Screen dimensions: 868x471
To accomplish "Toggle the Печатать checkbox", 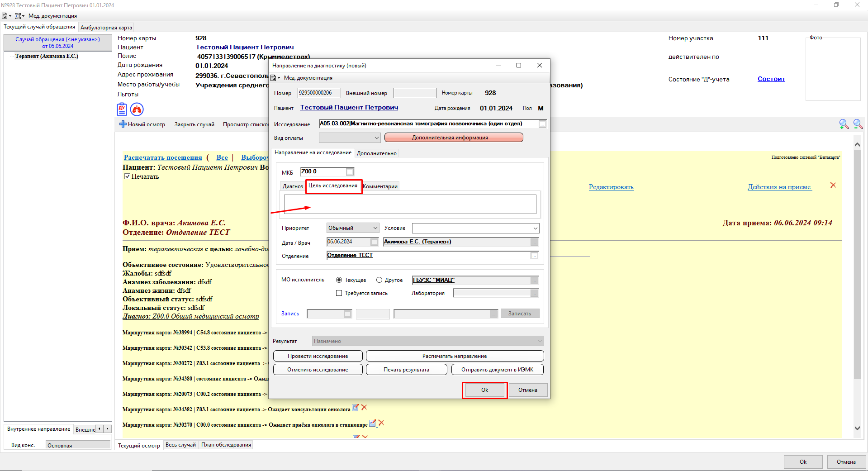I will [128, 176].
